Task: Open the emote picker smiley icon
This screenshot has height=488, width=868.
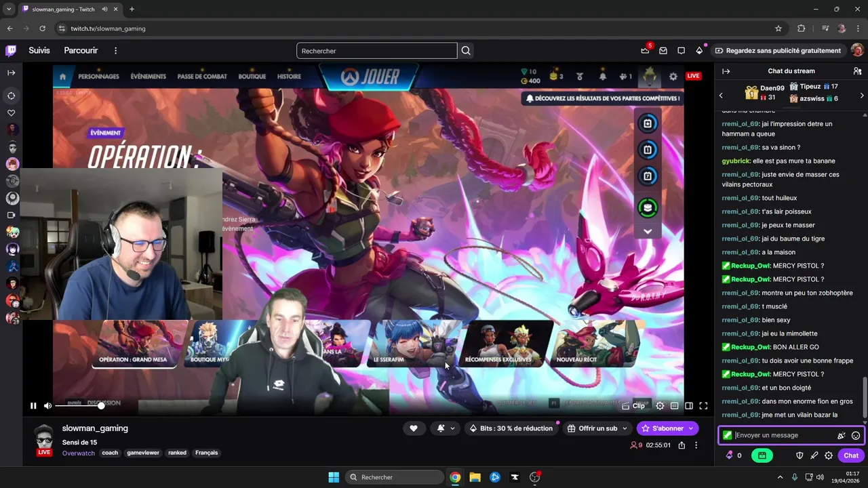Action: point(856,436)
